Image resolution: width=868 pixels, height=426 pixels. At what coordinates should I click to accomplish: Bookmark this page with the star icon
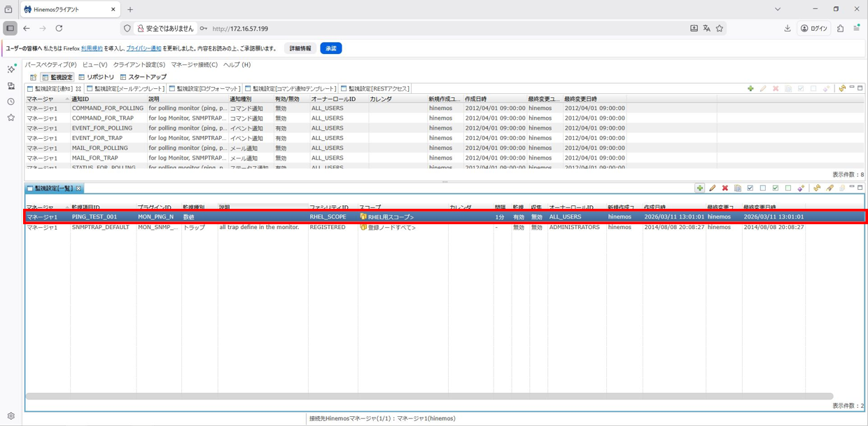pos(719,29)
